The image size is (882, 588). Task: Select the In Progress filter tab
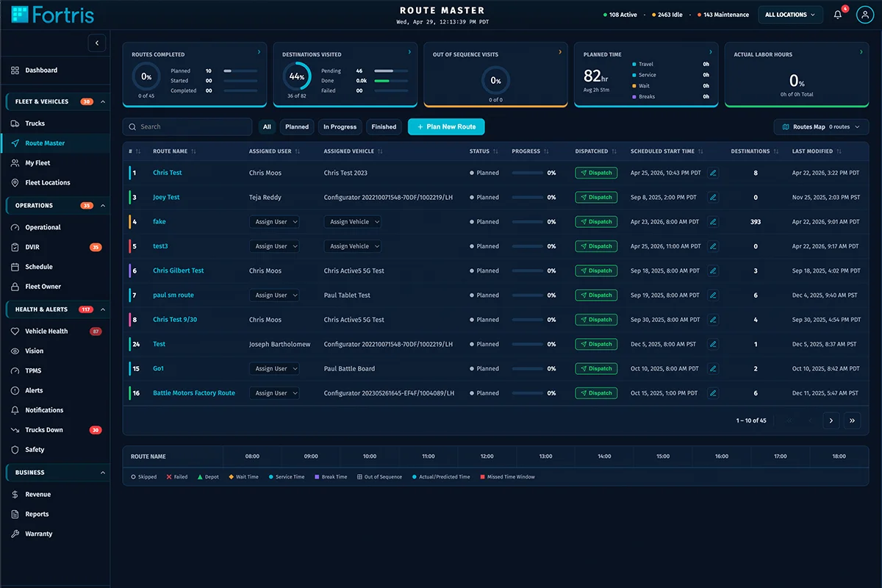[x=340, y=126]
